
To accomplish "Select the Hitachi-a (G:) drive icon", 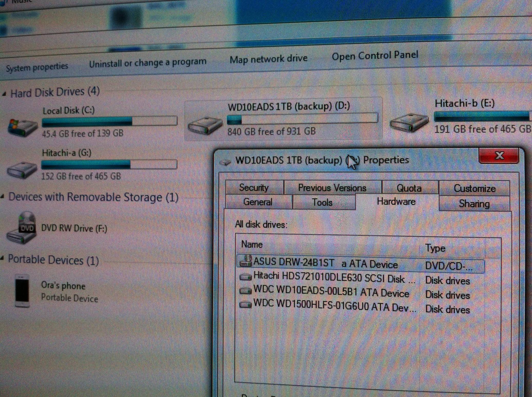I will click(x=22, y=170).
